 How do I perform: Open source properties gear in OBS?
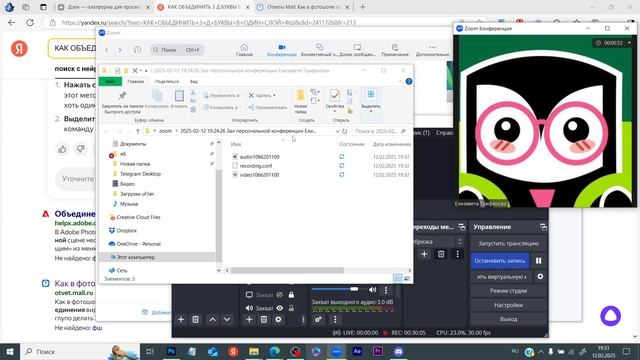[x=278, y=320]
